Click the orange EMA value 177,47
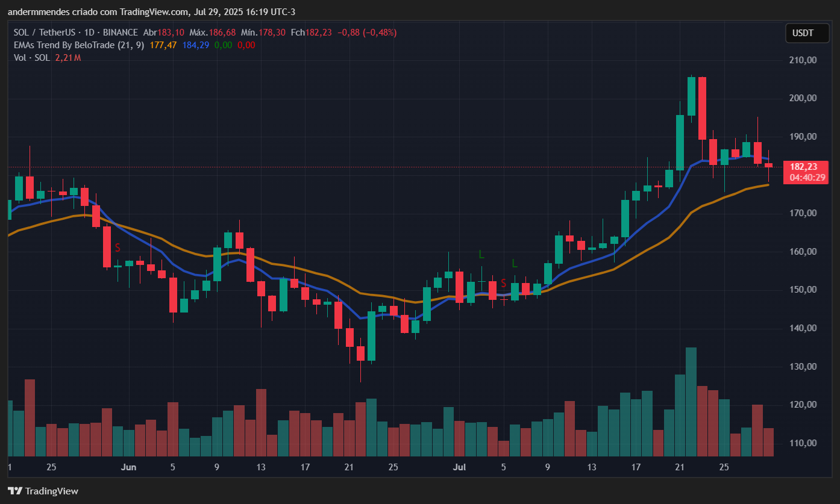Viewport: 840px width, 504px height. tap(163, 45)
